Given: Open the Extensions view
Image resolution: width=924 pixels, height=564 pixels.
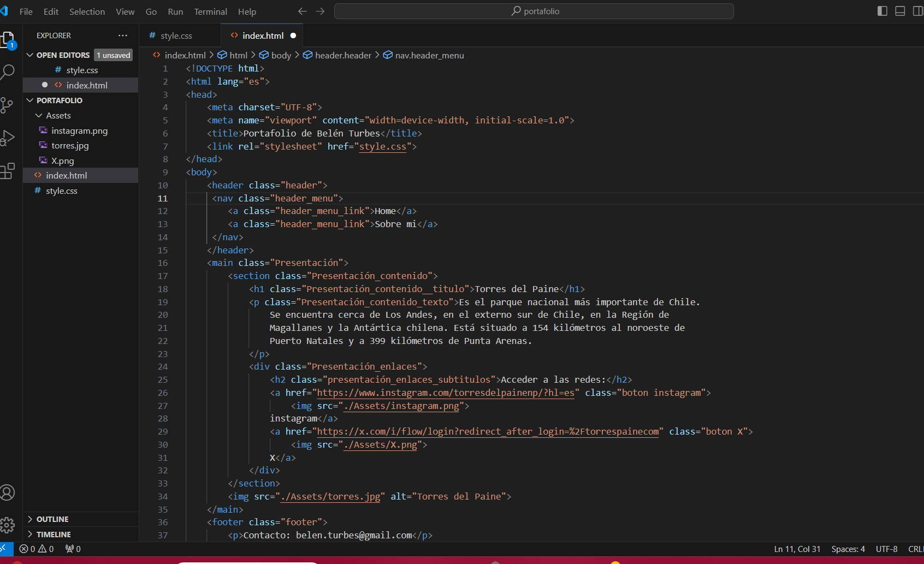Looking at the screenshot, I should [x=7, y=171].
